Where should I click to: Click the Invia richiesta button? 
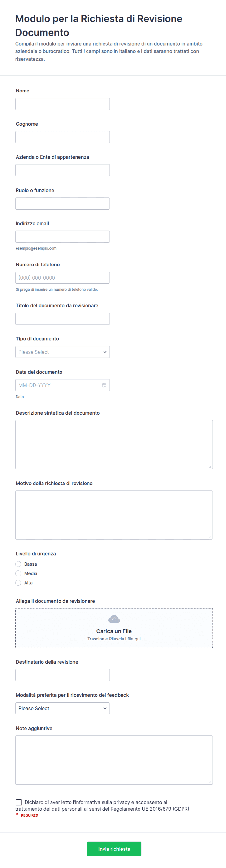114,849
